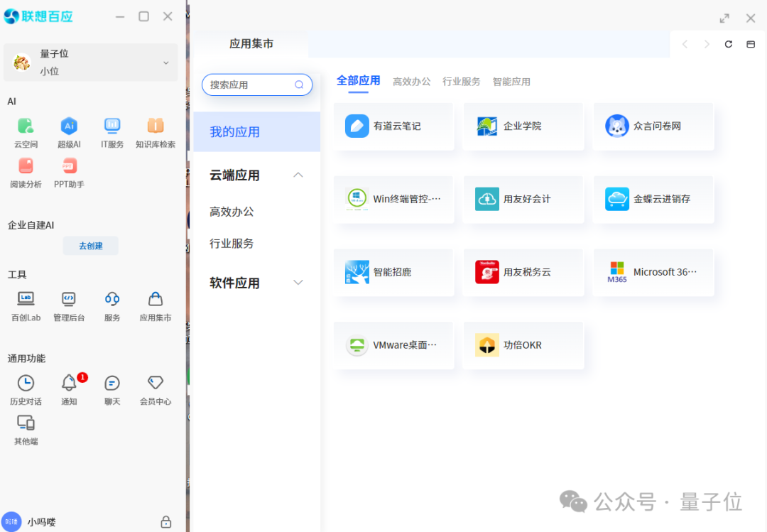
Task: Open 历史对话 history
Action: click(x=26, y=389)
